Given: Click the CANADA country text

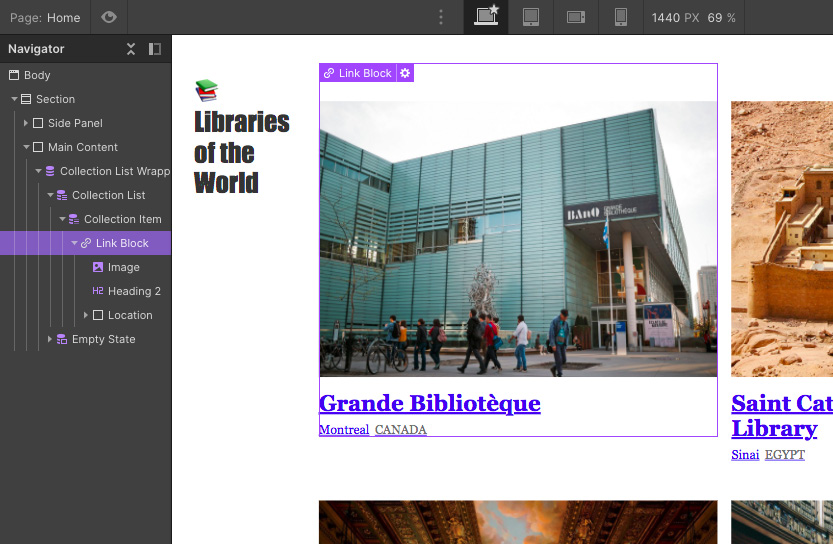Looking at the screenshot, I should (401, 429).
